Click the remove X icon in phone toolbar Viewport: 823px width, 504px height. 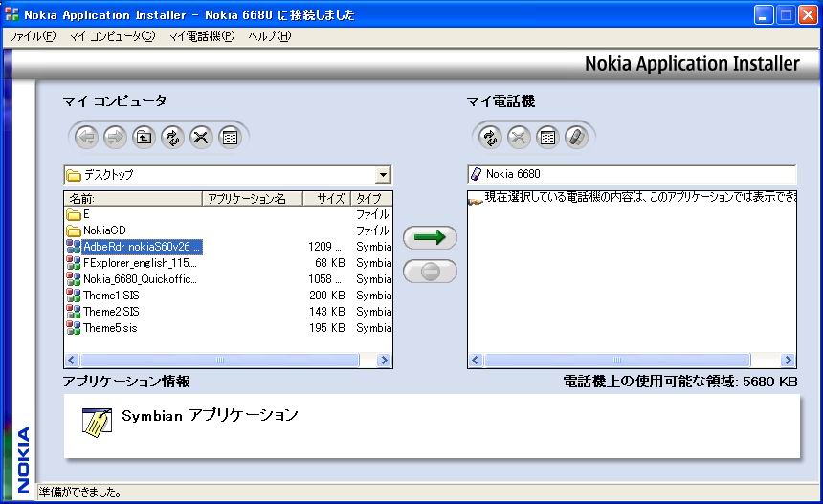(519, 138)
